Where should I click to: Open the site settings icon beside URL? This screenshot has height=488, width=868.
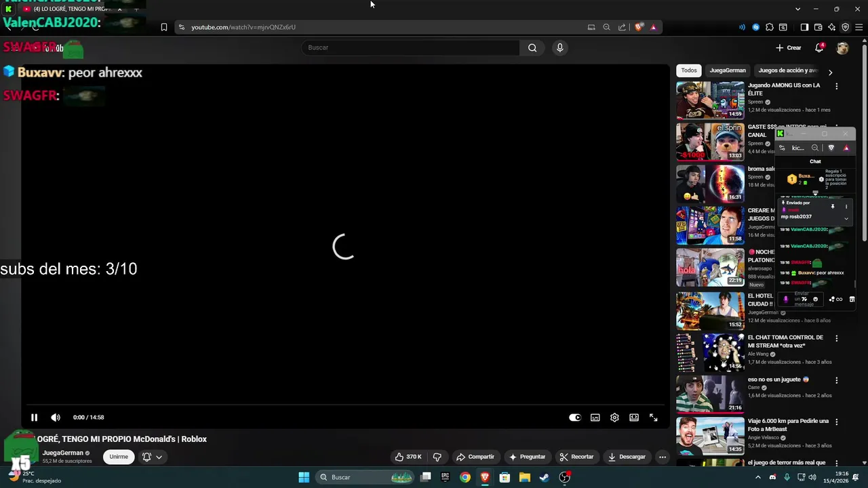[181, 27]
